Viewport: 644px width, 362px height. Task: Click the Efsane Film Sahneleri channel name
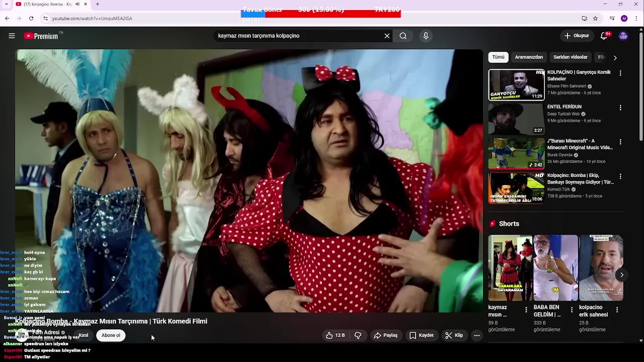point(567,86)
